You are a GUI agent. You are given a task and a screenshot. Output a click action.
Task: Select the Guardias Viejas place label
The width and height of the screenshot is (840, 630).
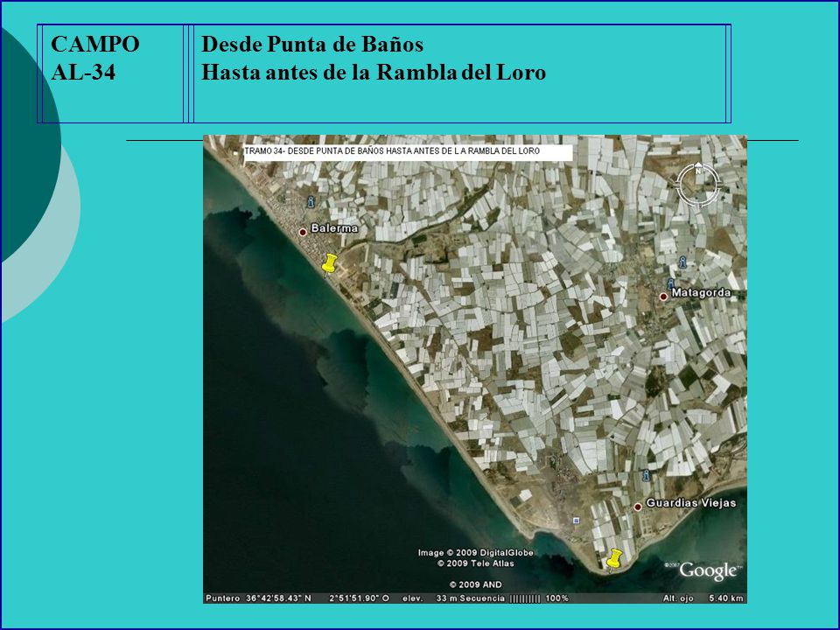pyautogui.click(x=691, y=503)
